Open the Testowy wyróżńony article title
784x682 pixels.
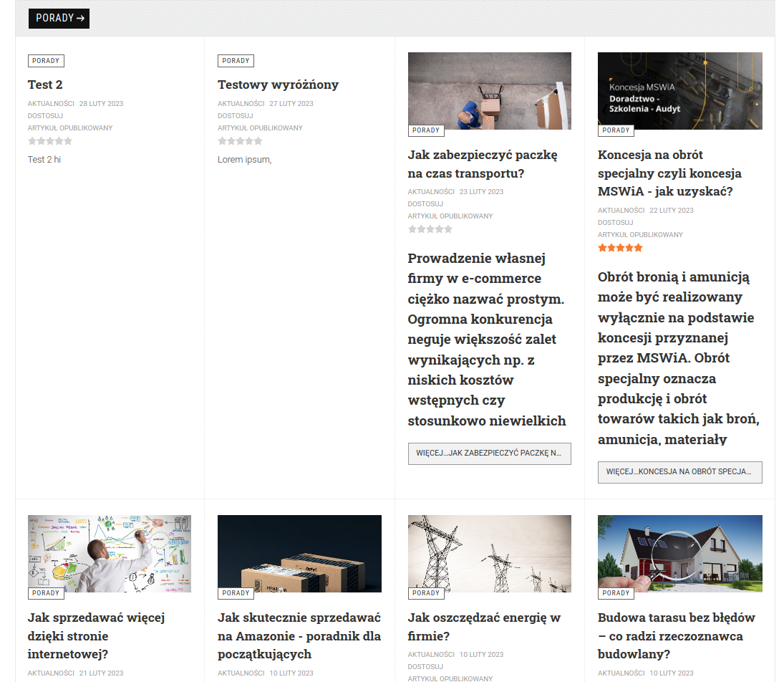tap(278, 85)
